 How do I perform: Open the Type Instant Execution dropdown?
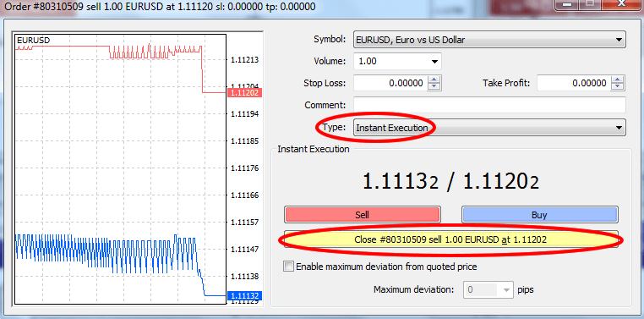click(x=489, y=128)
